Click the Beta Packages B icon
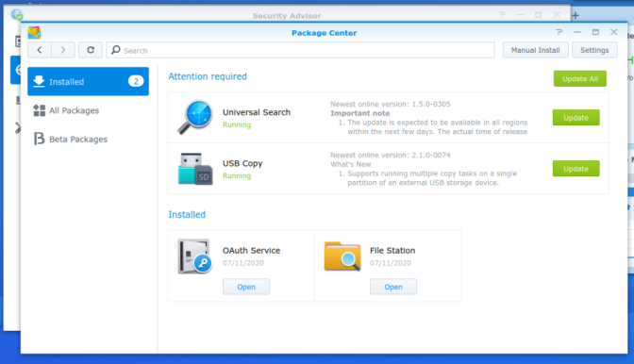634x364 pixels. tap(39, 139)
